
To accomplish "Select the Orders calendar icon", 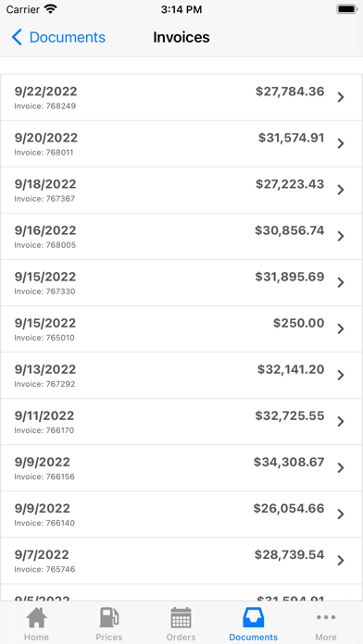I will click(x=181, y=617).
